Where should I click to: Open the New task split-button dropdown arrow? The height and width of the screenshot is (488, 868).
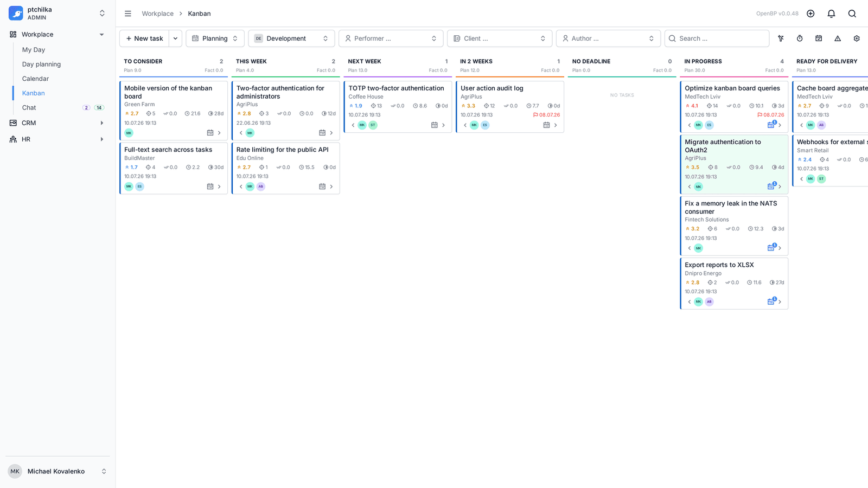pos(175,38)
